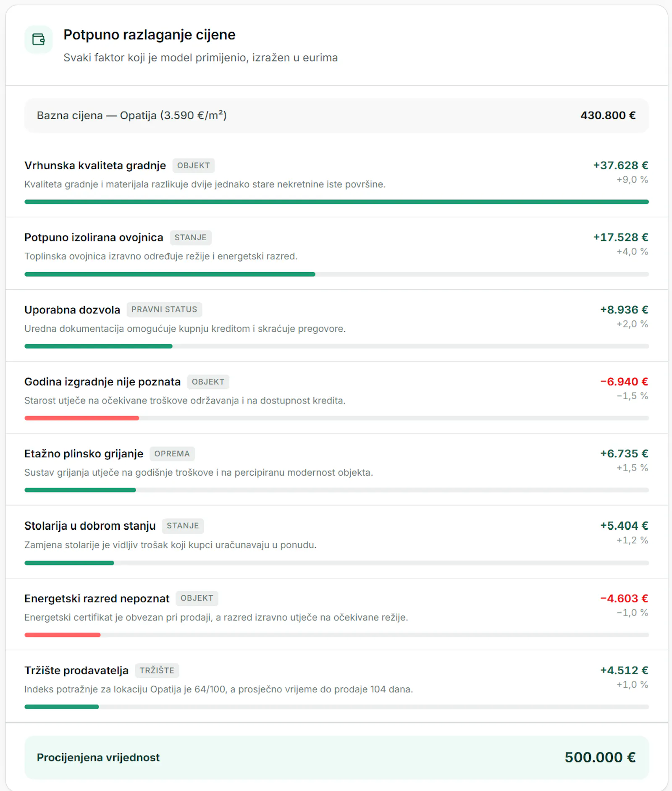Click OBJEKT tag next to Energetski razred nepoznat
This screenshot has width=672, height=791.
point(197,598)
